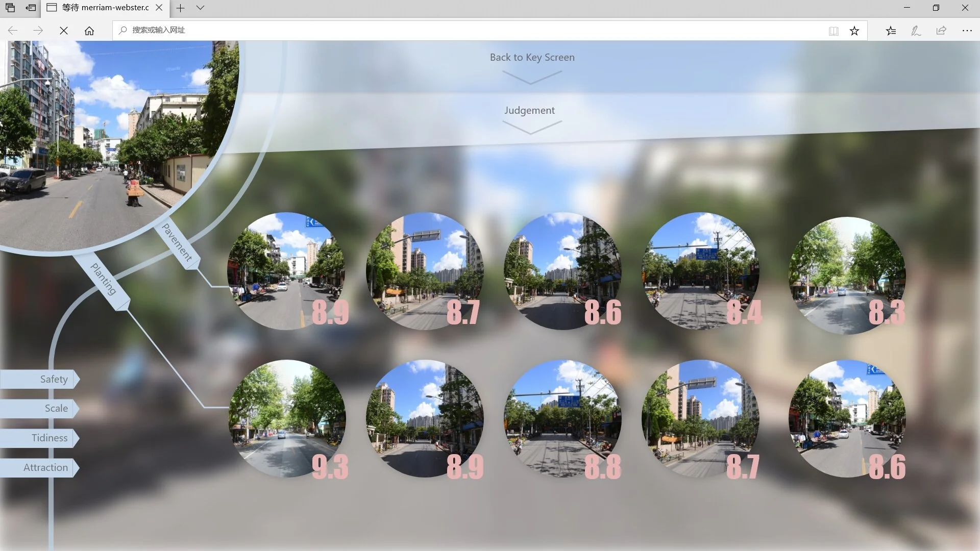Stop page loading with X icon

click(64, 31)
